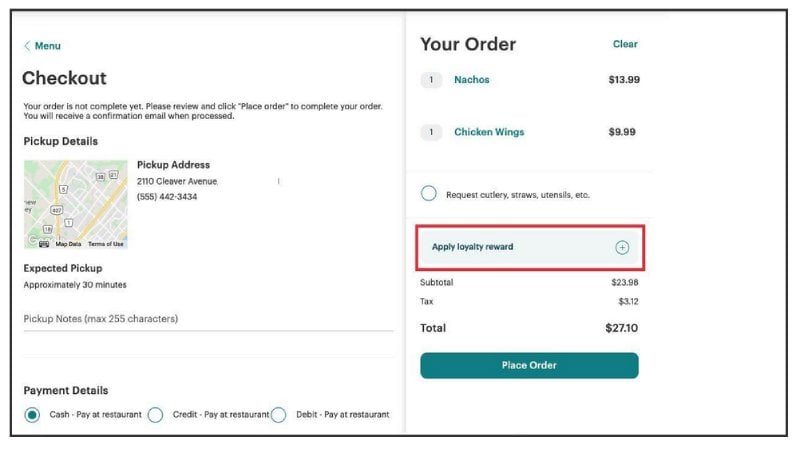Go back to Menu
Screen dimensions: 800x449
[47, 46]
